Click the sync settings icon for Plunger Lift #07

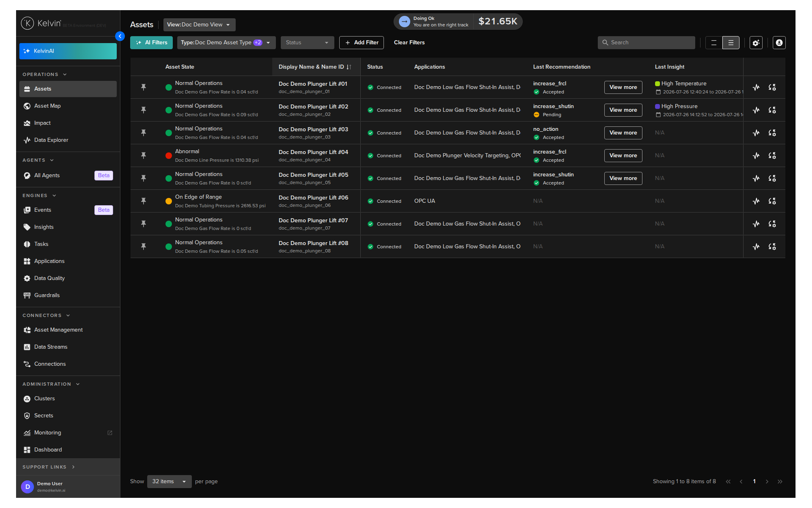click(x=772, y=224)
